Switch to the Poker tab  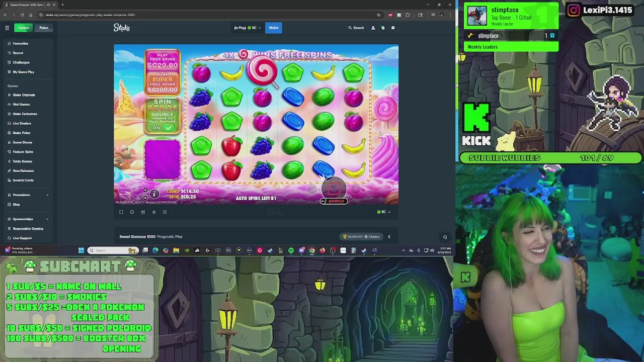click(x=44, y=28)
